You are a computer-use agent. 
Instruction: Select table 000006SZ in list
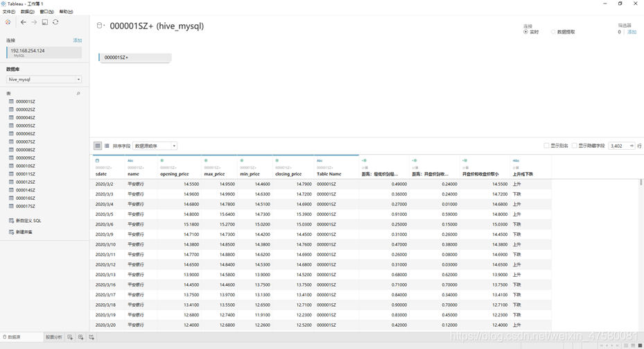click(26, 134)
